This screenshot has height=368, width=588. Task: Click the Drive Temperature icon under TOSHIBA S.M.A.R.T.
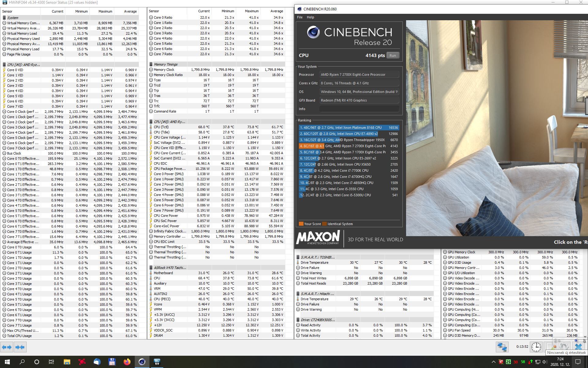(x=298, y=263)
